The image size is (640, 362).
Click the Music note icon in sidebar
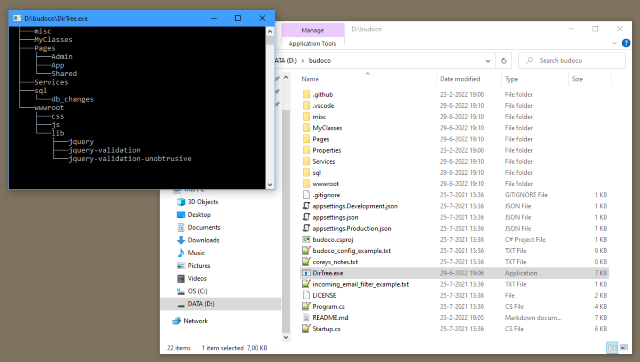pos(181,253)
